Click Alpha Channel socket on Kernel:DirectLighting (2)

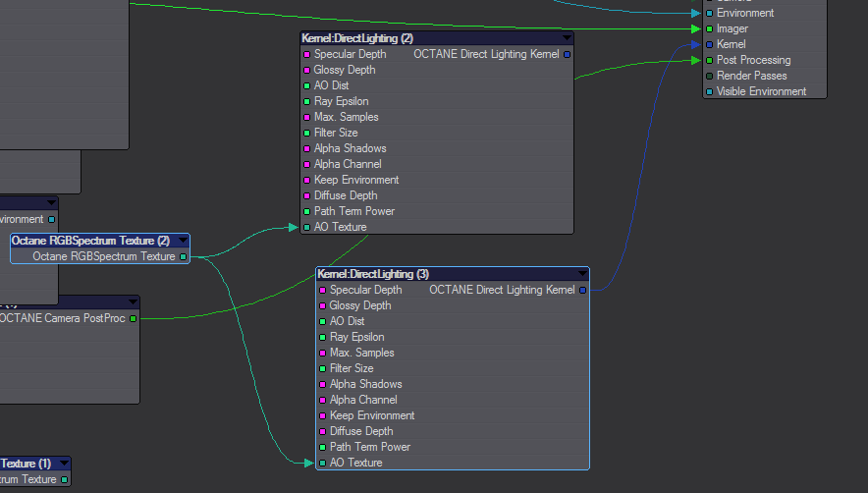pyautogui.click(x=306, y=164)
